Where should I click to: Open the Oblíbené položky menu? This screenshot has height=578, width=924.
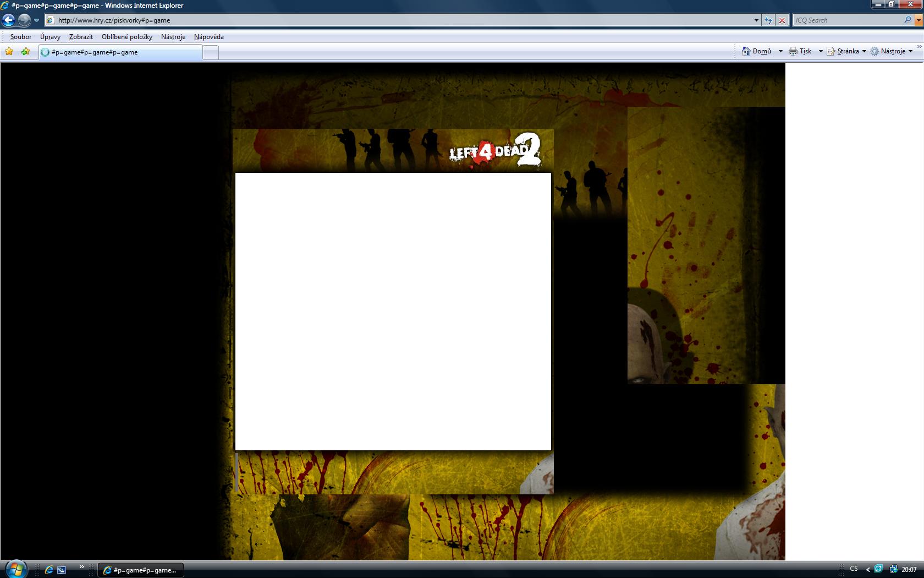tap(127, 37)
